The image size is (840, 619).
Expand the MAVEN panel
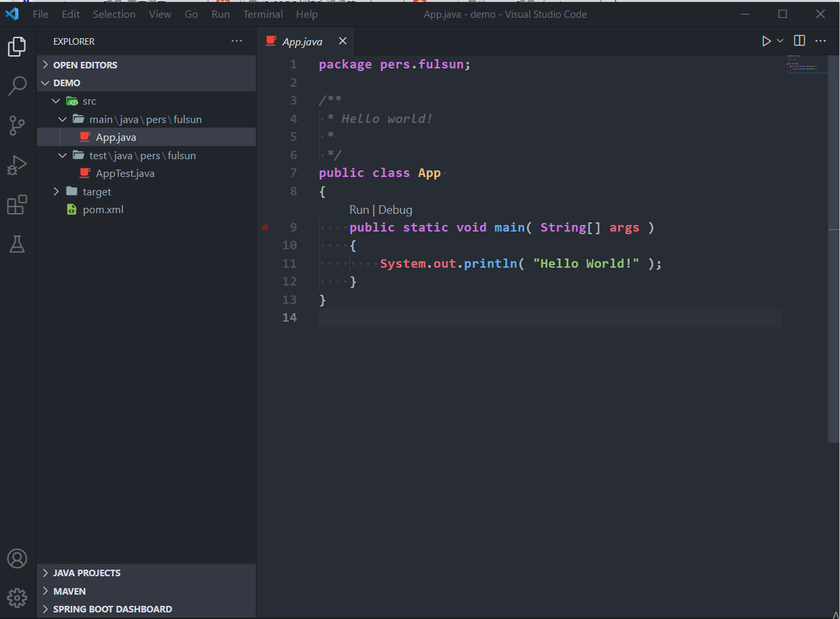69,591
